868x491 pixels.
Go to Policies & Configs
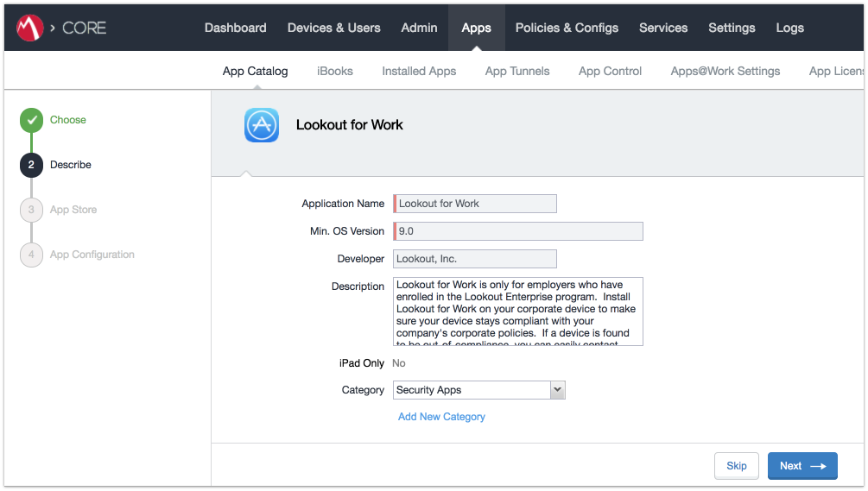coord(567,28)
